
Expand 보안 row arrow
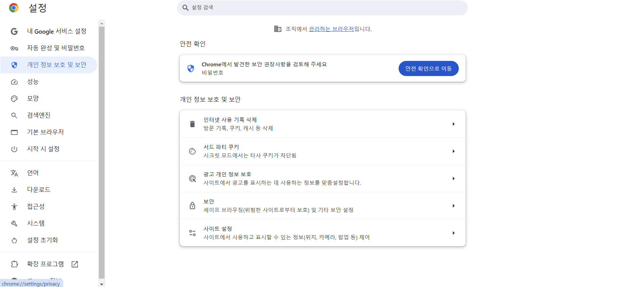tap(453, 206)
